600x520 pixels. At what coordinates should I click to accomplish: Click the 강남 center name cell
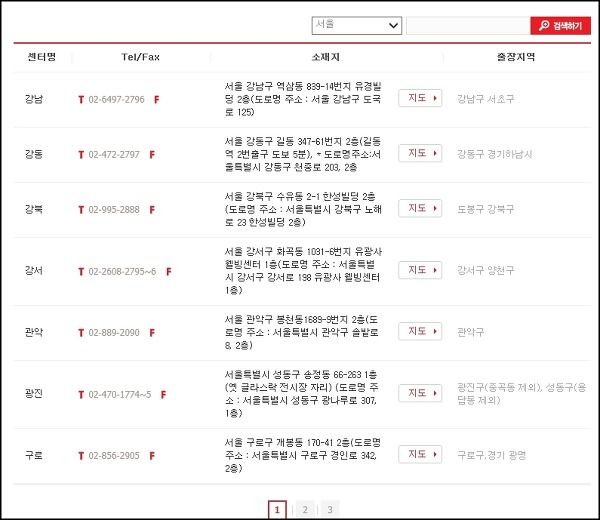click(x=34, y=99)
